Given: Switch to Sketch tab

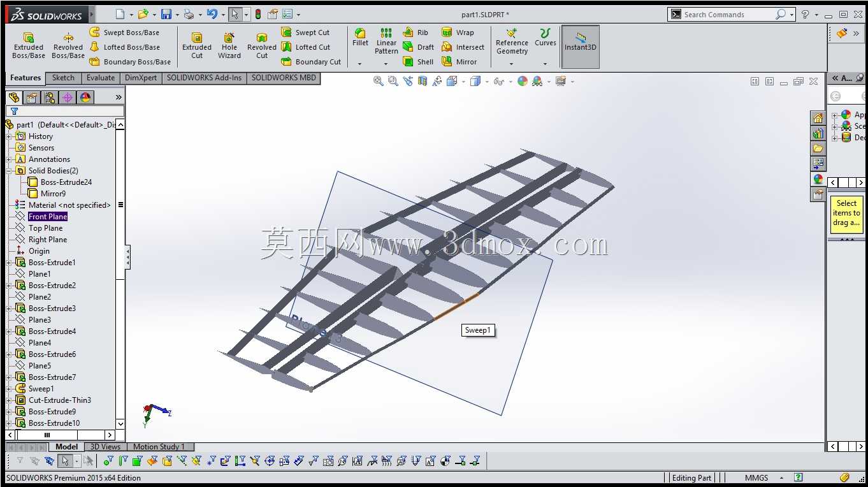Looking at the screenshot, I should click(63, 78).
